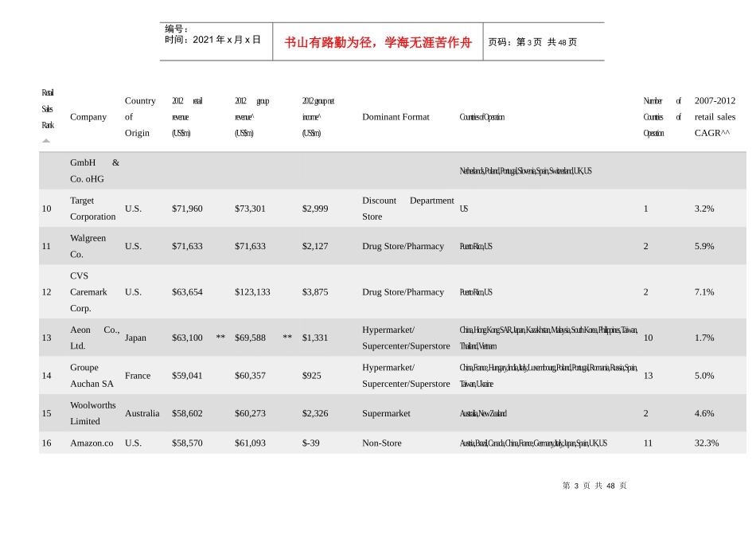This screenshot has width=756, height=535.
Task: Click the footer page indicator 3 of 48
Action: pyautogui.click(x=594, y=486)
